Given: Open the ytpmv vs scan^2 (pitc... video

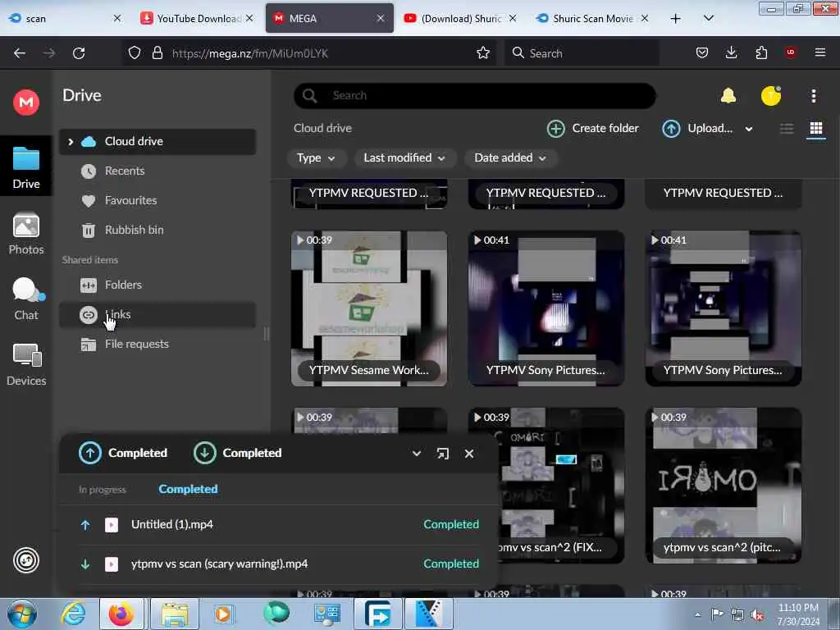Looking at the screenshot, I should click(x=724, y=486).
